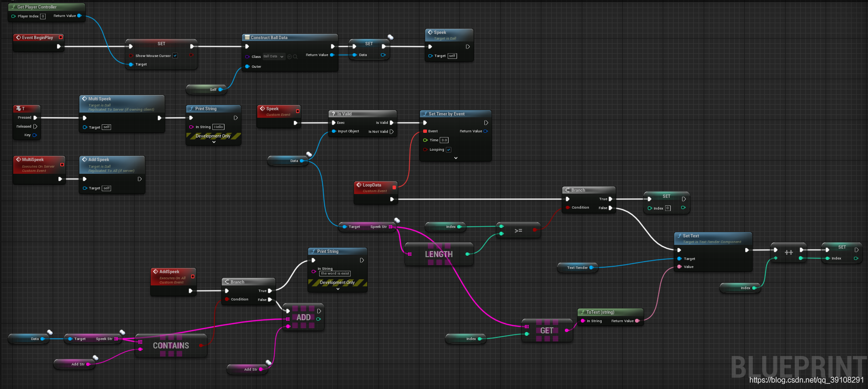This screenshot has width=868, height=389.
Task: Click the Player Index value field
Action: point(43,16)
